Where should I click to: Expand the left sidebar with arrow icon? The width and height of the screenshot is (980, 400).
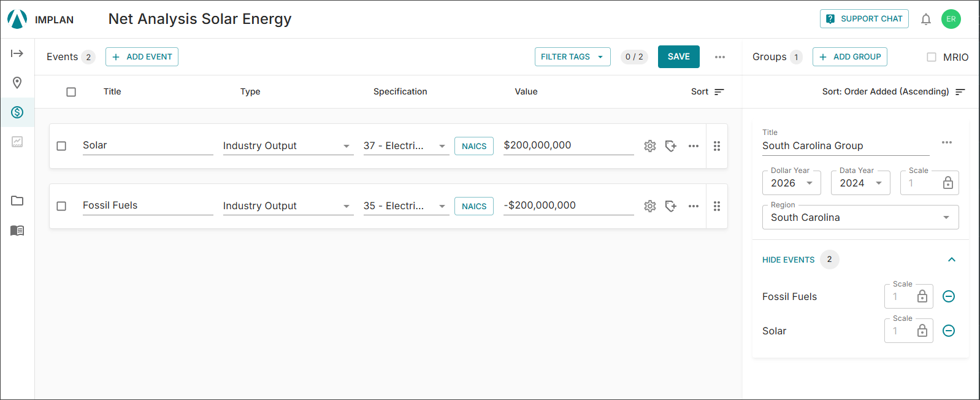click(17, 53)
